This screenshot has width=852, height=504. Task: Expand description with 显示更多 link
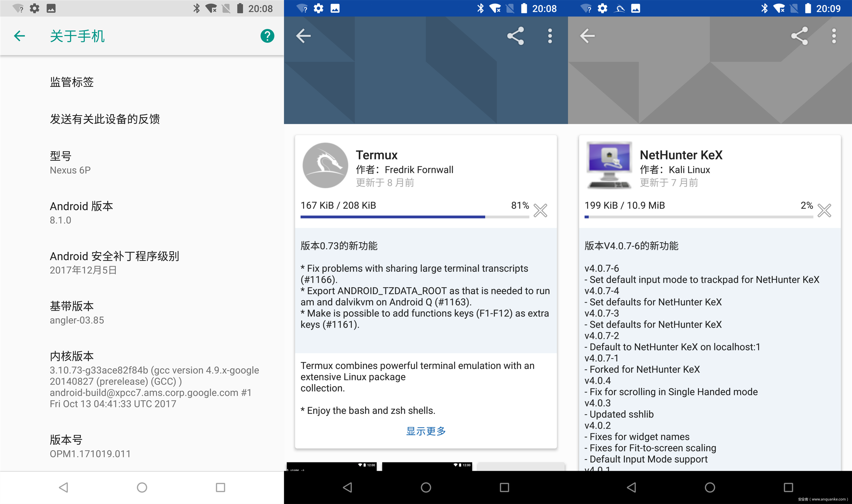(x=426, y=431)
